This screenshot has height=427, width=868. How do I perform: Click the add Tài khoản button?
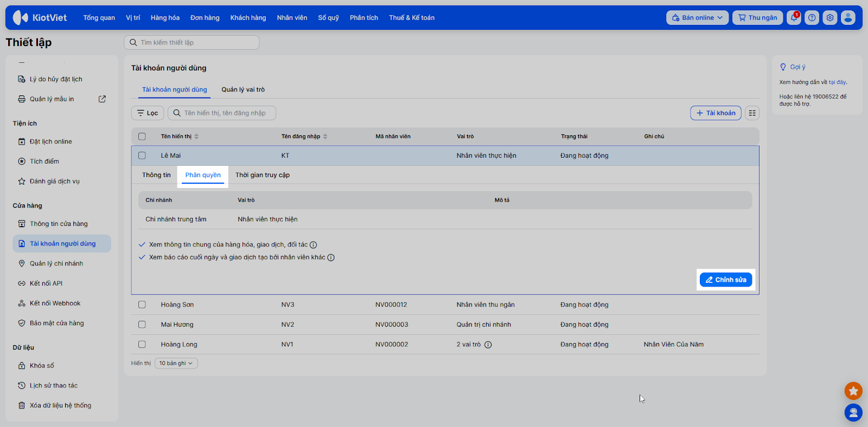pos(716,113)
